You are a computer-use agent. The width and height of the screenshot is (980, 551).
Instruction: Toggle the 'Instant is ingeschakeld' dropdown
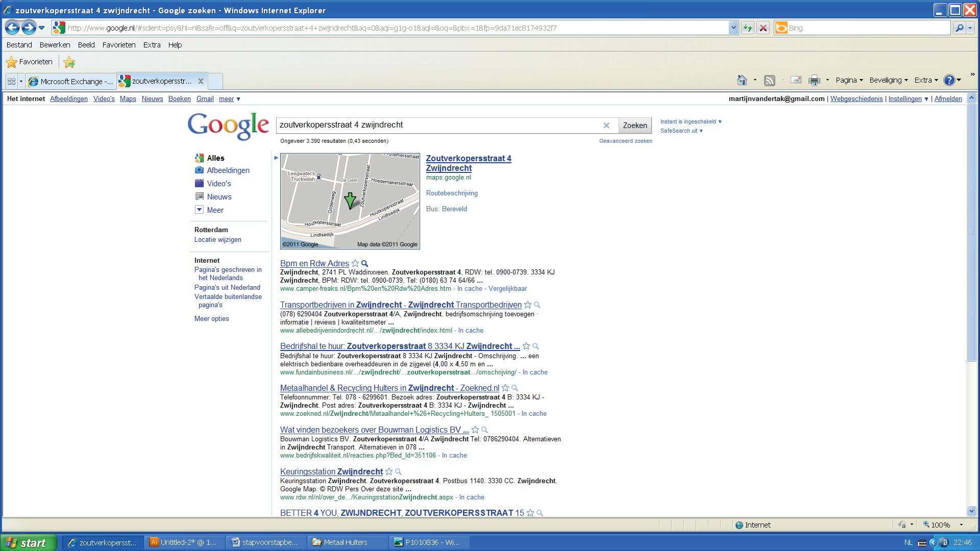[x=691, y=121]
